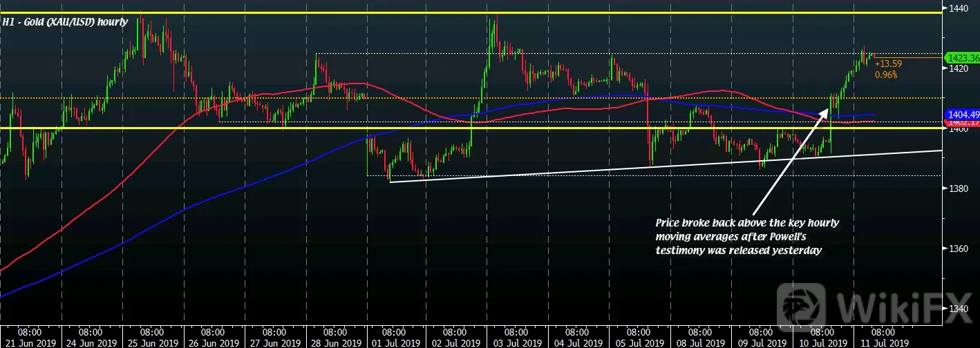Click the blue 1404.49 moving average label
The height and width of the screenshot is (348, 980).
[961, 115]
